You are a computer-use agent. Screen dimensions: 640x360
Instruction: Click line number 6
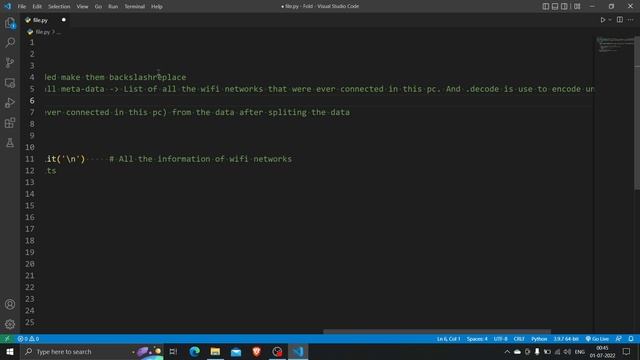coord(32,100)
